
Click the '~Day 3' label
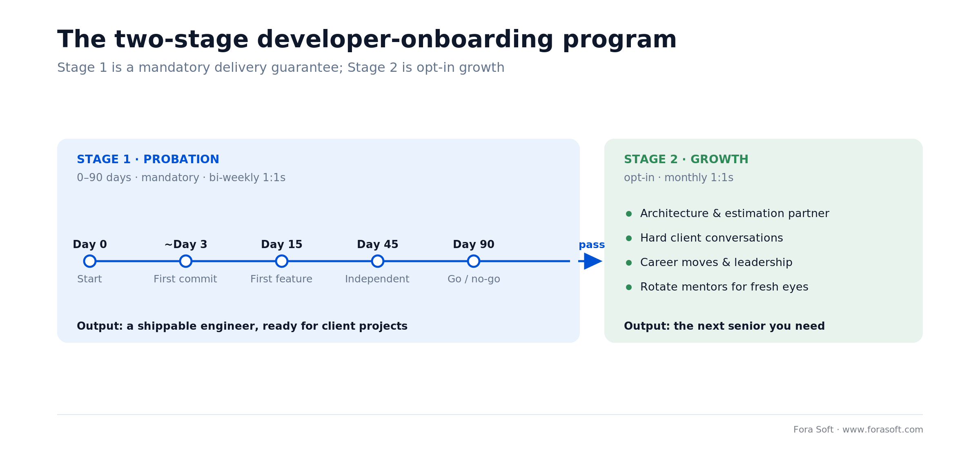(186, 244)
